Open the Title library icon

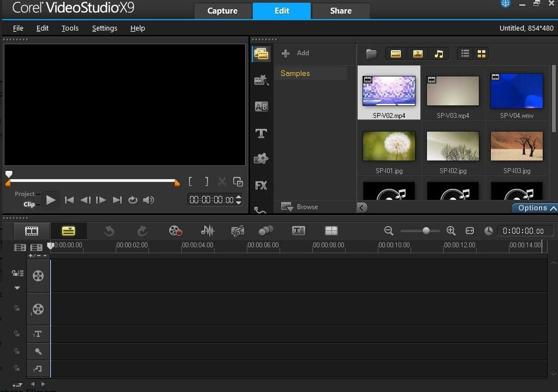(261, 133)
